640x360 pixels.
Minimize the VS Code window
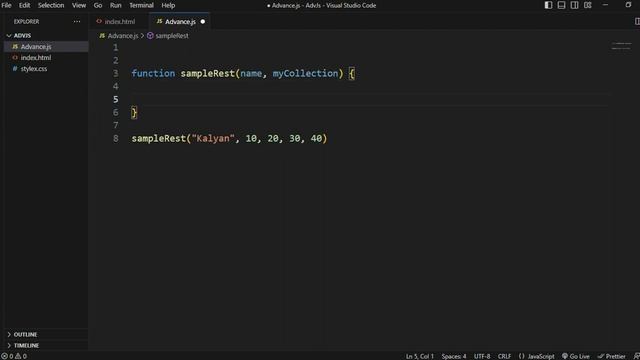pyautogui.click(x=605, y=5)
